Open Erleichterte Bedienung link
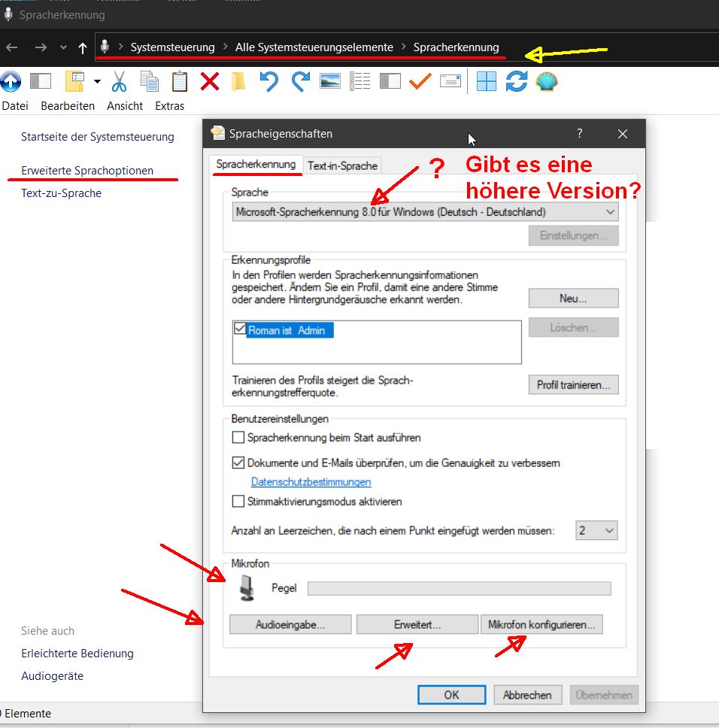This screenshot has height=728, width=719. coord(77,654)
